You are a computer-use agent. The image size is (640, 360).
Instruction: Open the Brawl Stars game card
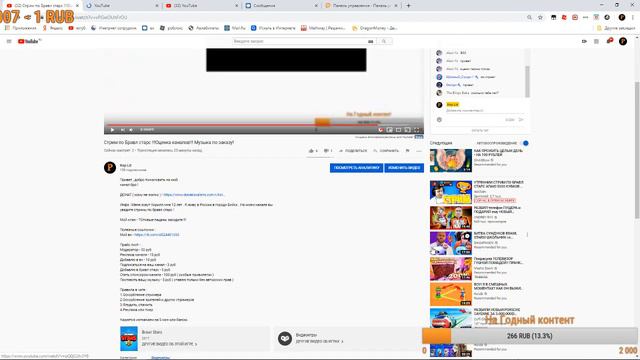195,338
